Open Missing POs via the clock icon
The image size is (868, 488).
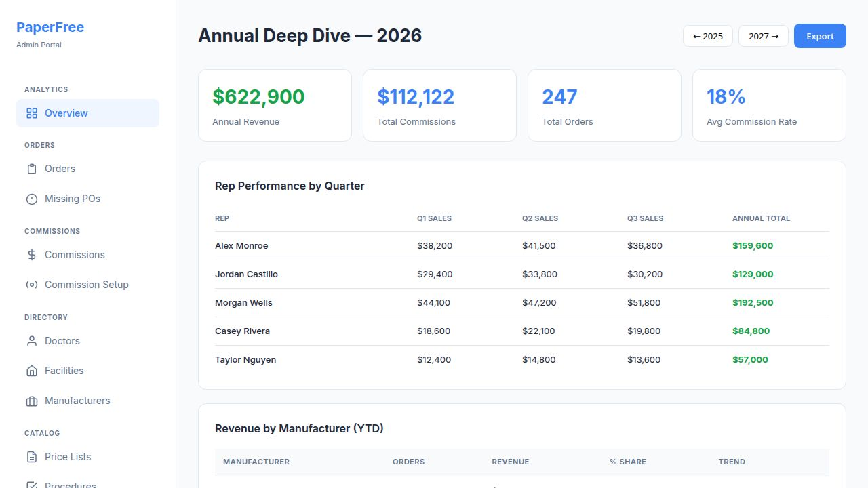[32, 198]
